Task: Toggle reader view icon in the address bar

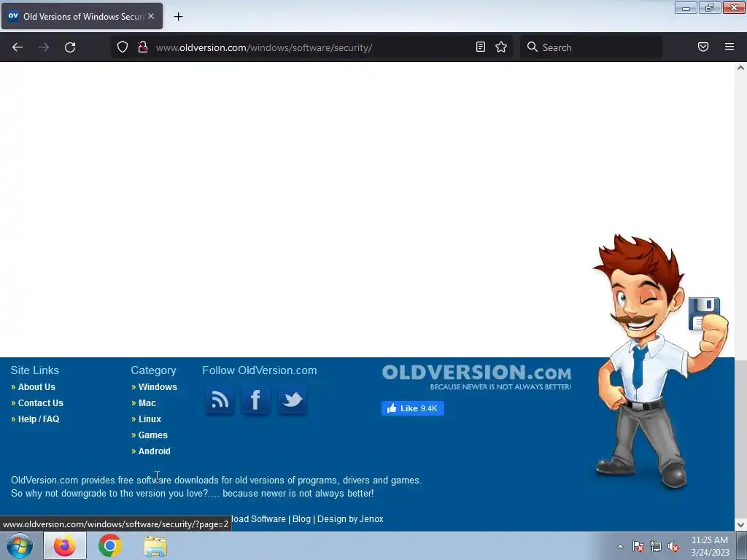Action: pos(481,47)
